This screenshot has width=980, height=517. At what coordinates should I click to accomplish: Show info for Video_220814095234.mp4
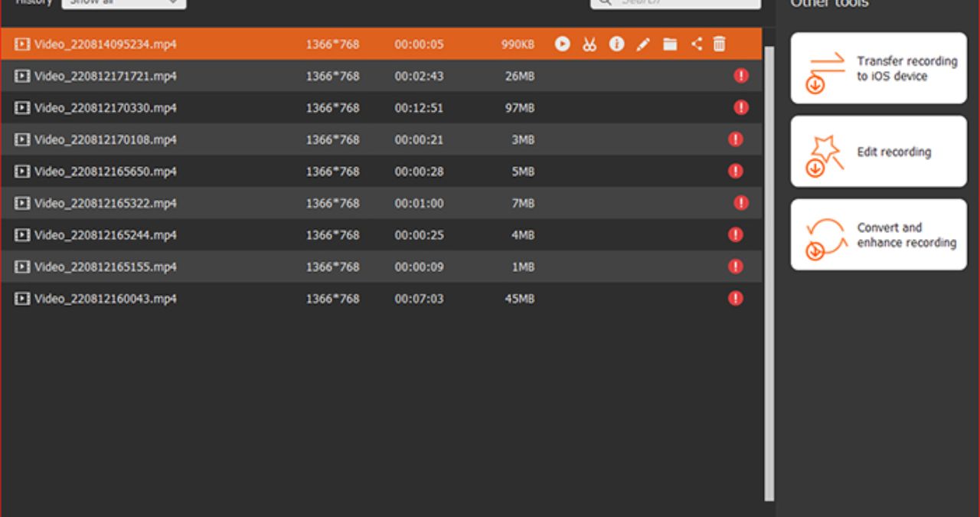coord(616,44)
